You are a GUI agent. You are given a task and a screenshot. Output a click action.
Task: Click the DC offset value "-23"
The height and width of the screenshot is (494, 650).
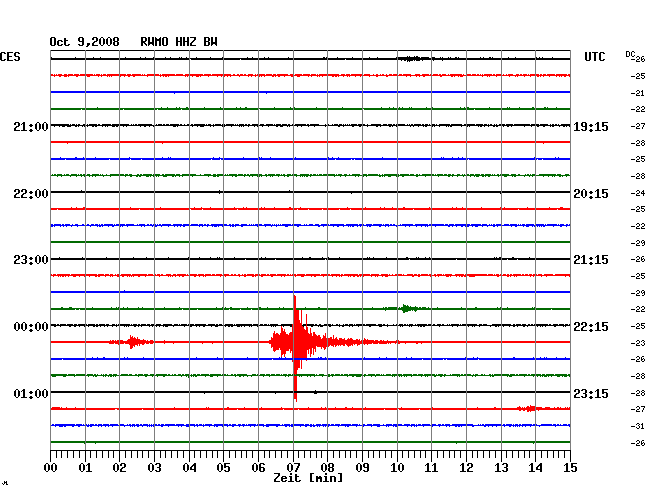click(638, 343)
